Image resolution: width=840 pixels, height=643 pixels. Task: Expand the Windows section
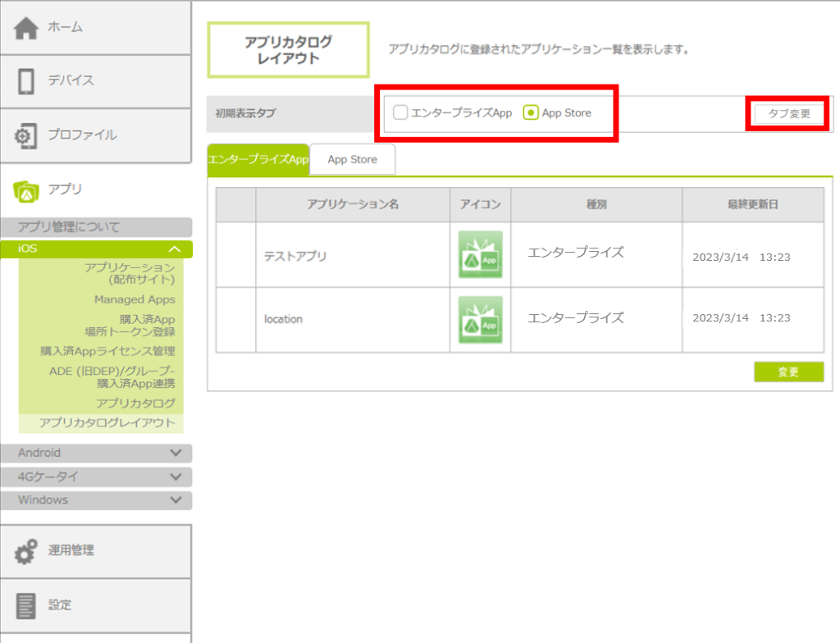(175, 499)
